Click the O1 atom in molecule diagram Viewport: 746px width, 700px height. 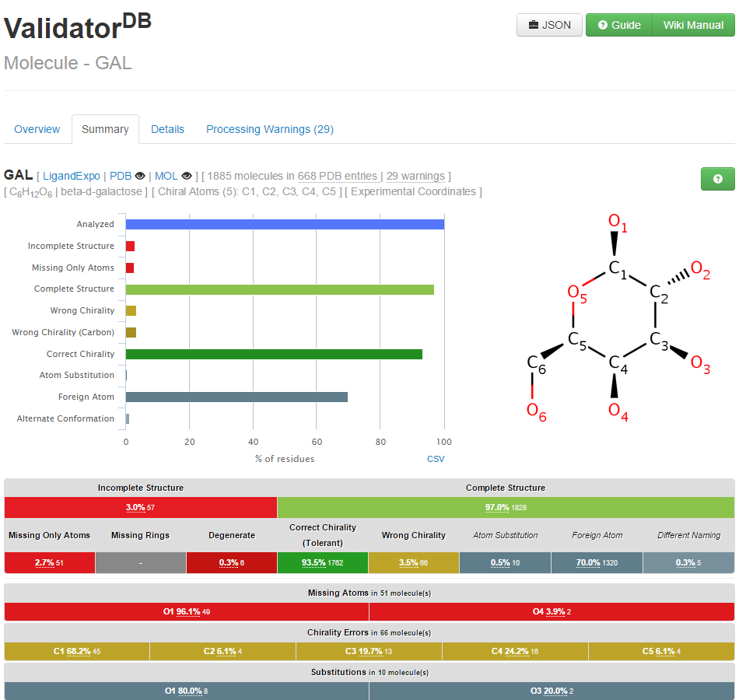(618, 222)
